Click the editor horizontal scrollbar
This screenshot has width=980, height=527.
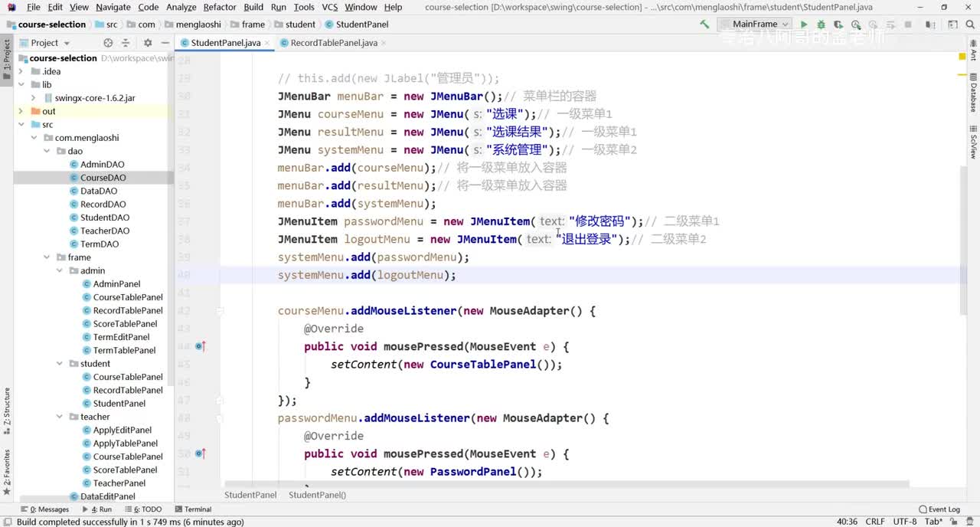567,484
